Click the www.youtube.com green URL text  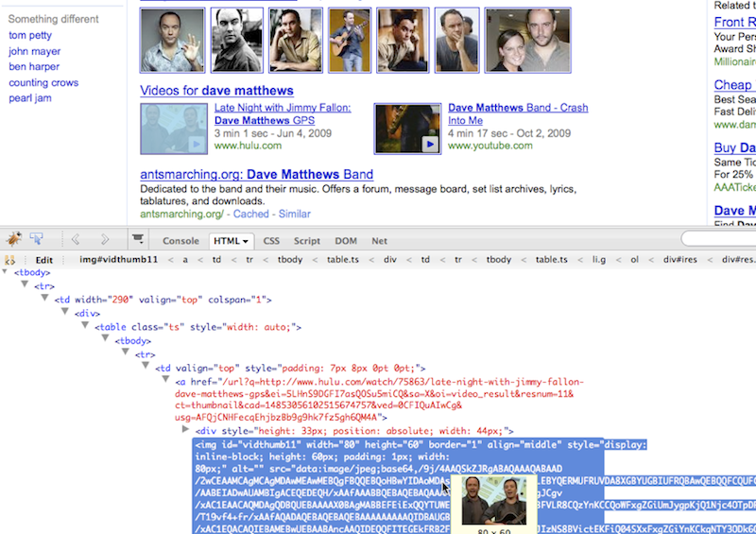[x=490, y=146]
